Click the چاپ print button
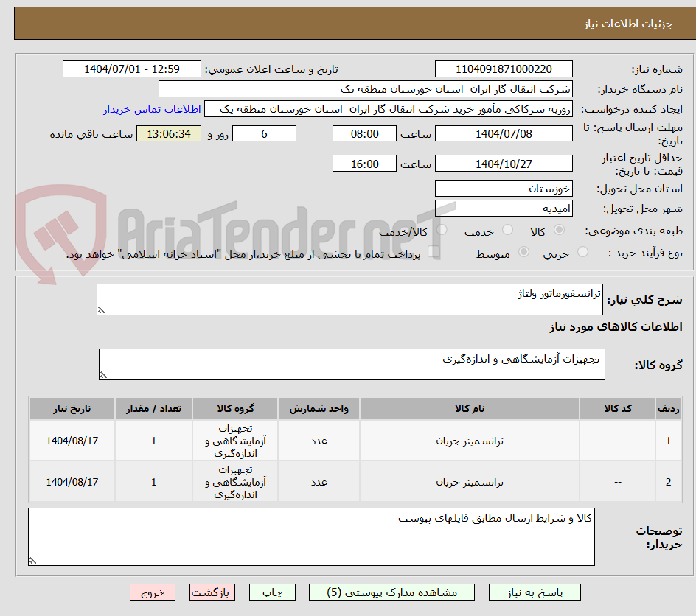The image size is (696, 616). [272, 592]
